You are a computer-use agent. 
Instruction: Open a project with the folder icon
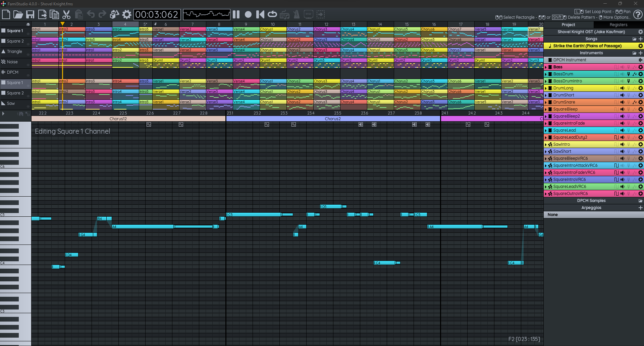(18, 14)
